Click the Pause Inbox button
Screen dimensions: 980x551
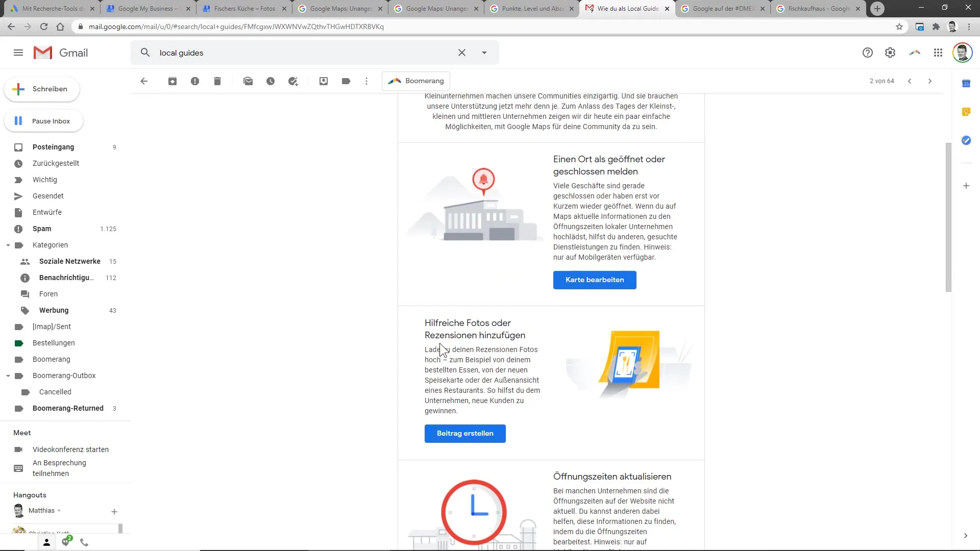click(x=43, y=121)
